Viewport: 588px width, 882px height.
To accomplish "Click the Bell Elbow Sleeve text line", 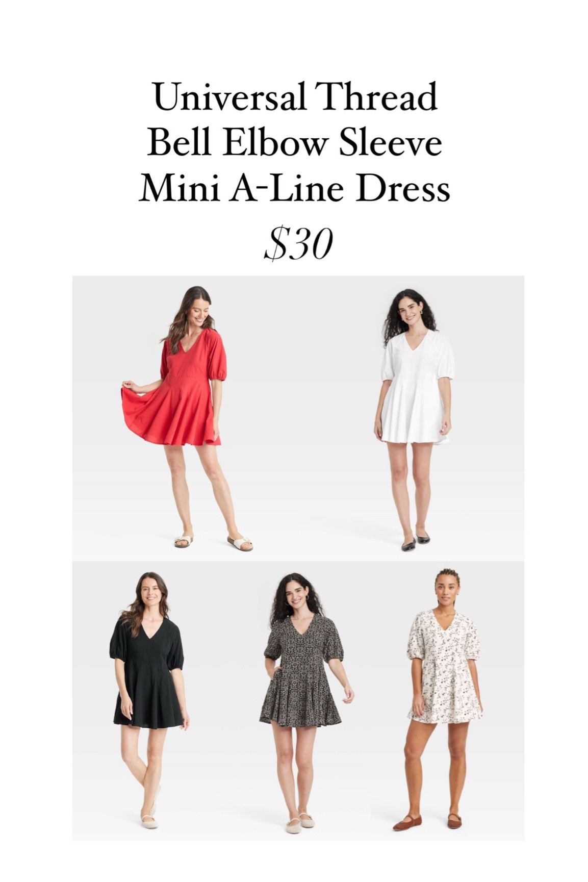I will pos(294,143).
